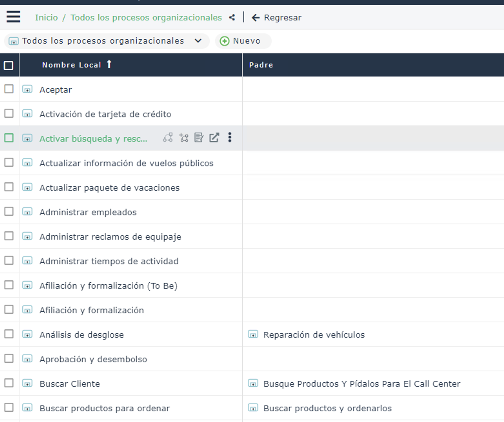Click process icon beside Busque Productos Y Pídalos
Image resolution: width=504 pixels, height=422 pixels.
tap(253, 384)
